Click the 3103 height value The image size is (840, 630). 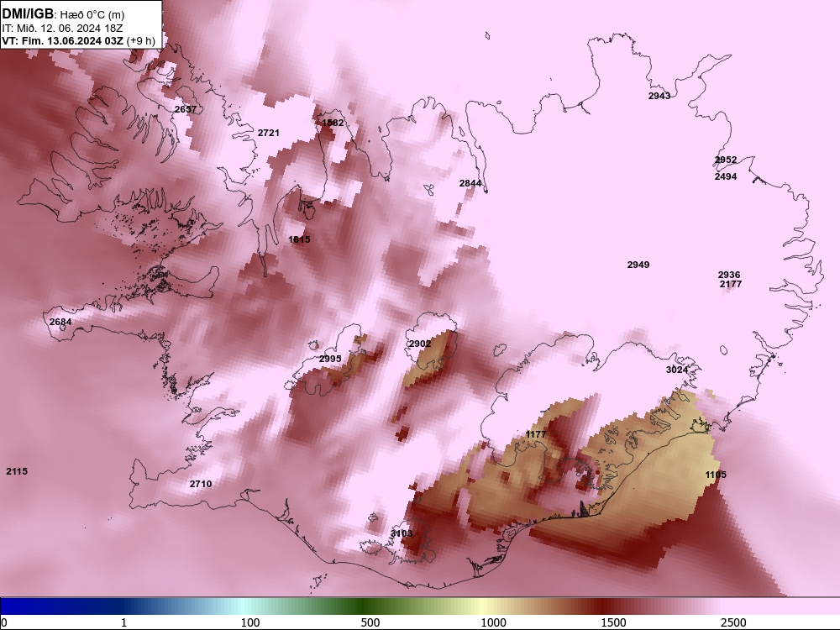point(402,533)
